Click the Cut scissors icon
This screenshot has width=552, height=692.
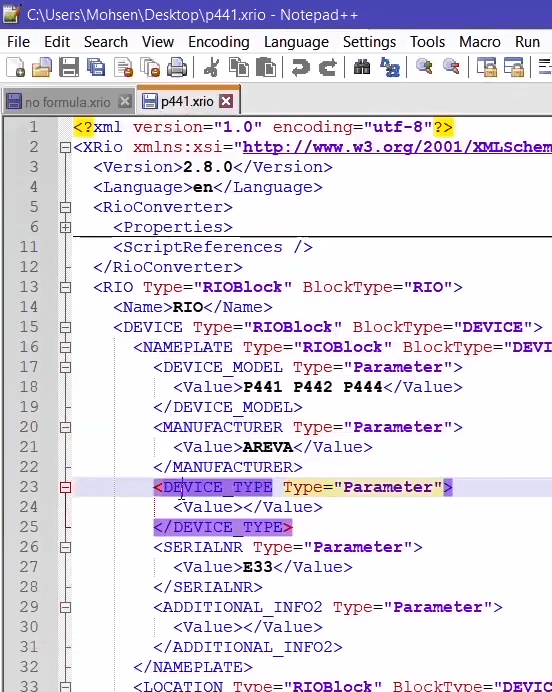[x=212, y=68]
